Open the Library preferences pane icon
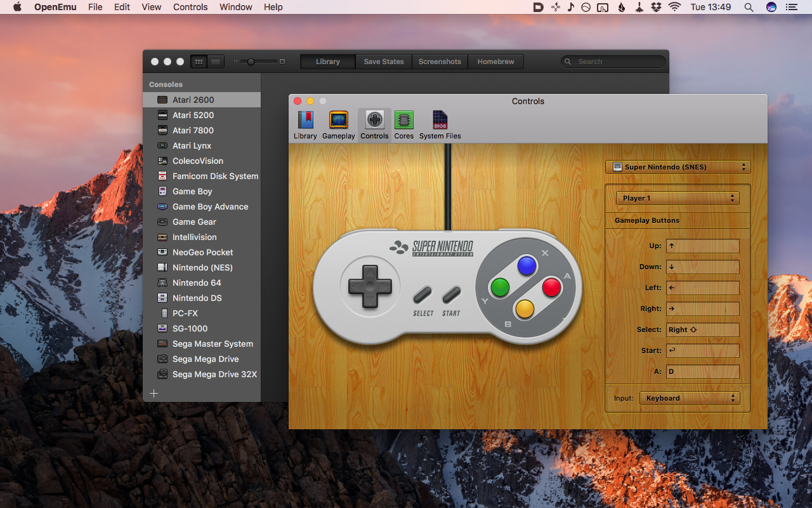 pyautogui.click(x=305, y=125)
